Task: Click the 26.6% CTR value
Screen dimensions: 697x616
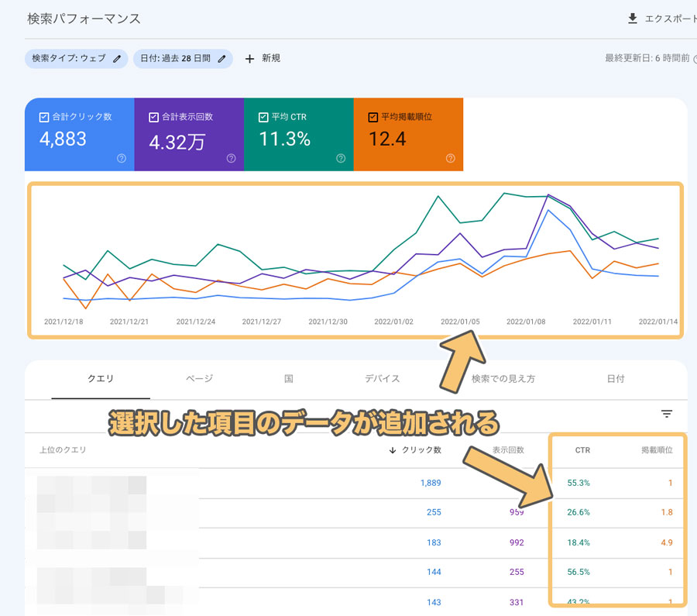Action: (579, 512)
